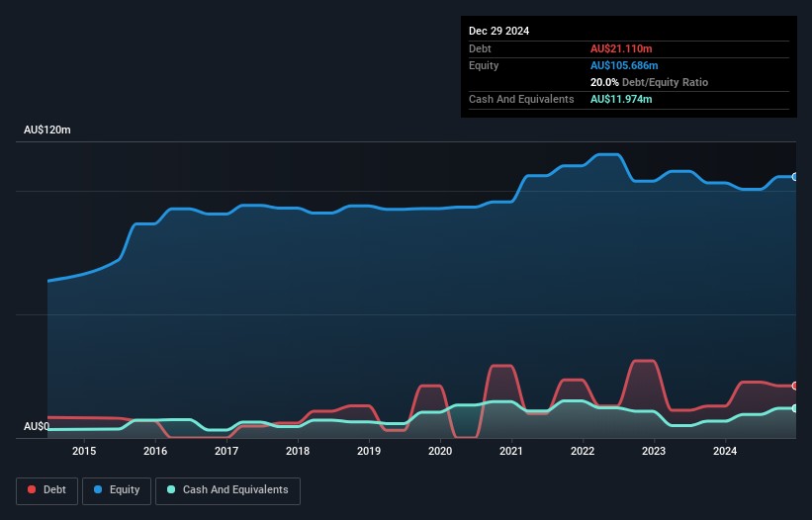Click the 2015 label on the x-axis

tap(84, 452)
